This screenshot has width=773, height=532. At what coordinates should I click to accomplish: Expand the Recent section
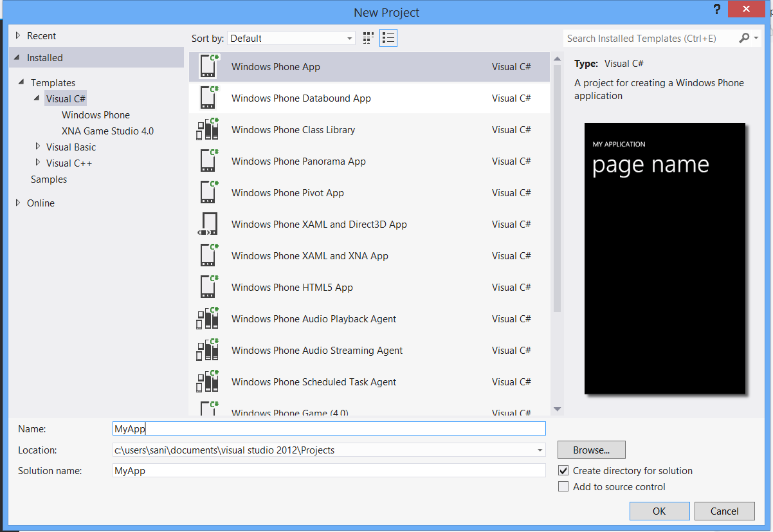[x=18, y=35]
